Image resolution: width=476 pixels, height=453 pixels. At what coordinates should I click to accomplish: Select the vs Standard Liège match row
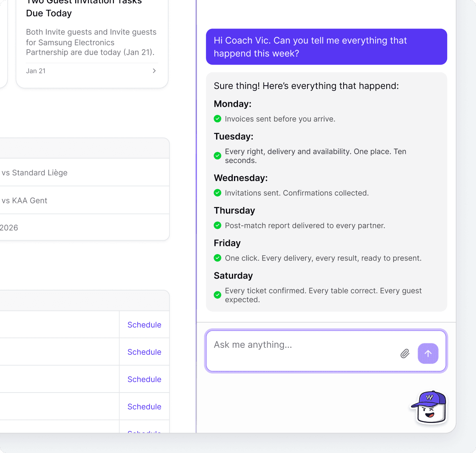click(x=61, y=172)
